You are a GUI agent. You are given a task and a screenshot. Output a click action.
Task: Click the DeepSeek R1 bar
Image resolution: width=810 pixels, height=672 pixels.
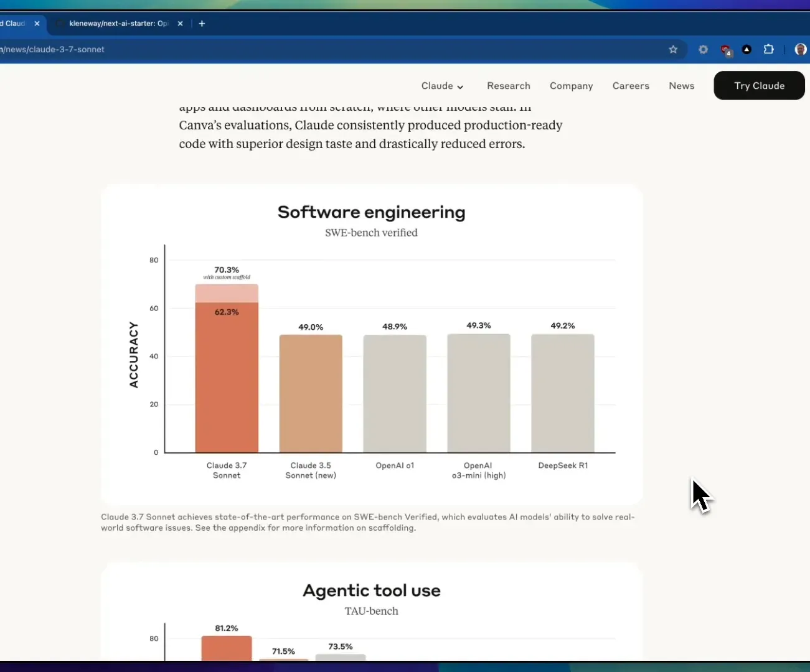click(x=563, y=393)
